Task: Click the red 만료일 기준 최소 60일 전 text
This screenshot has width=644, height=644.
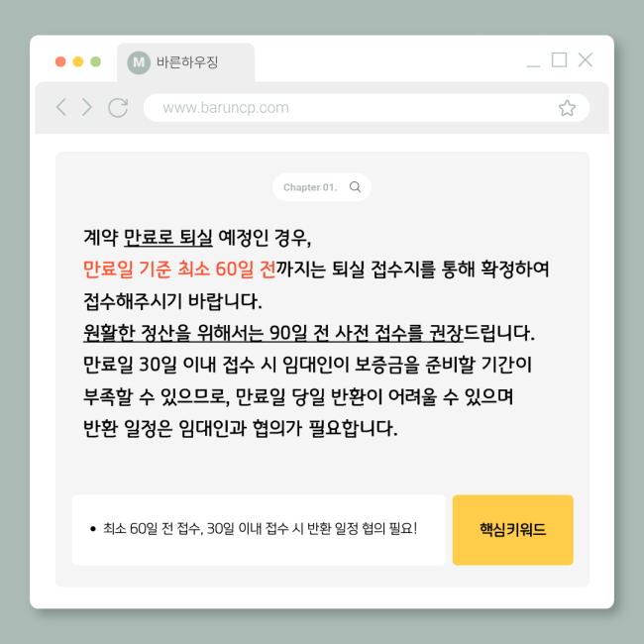Action: 179,269
